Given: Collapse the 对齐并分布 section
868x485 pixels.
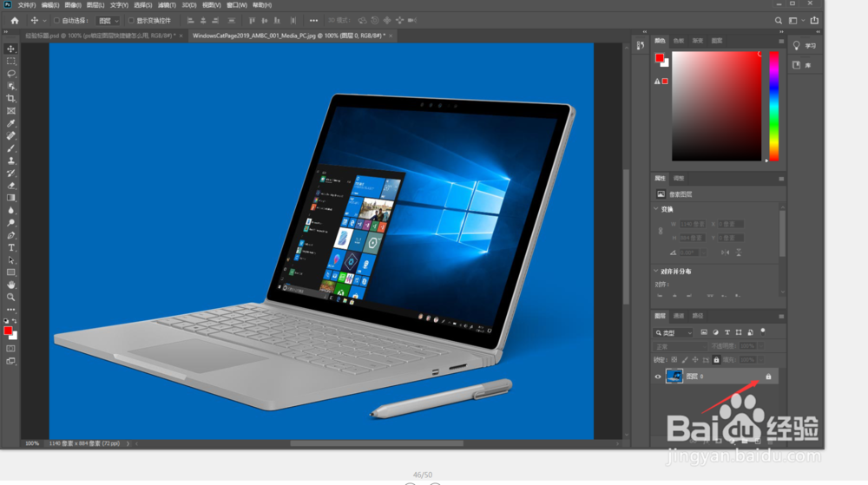Looking at the screenshot, I should 656,271.
